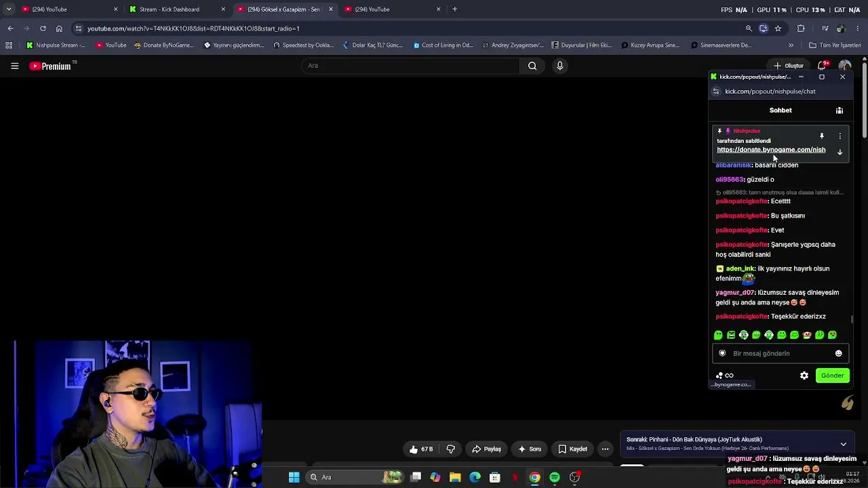Open the Chrome extensions puzzle icon
Image resolution: width=868 pixels, height=488 pixels.
tap(801, 28)
